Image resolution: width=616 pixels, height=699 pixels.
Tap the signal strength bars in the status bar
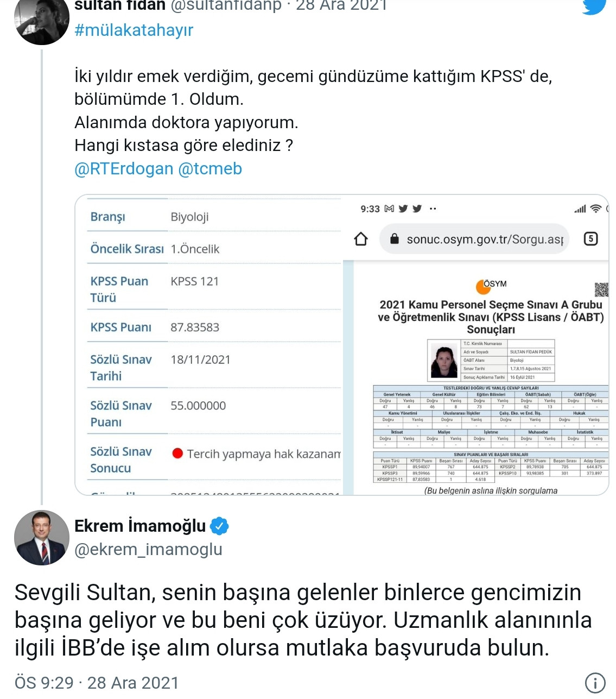[579, 209]
